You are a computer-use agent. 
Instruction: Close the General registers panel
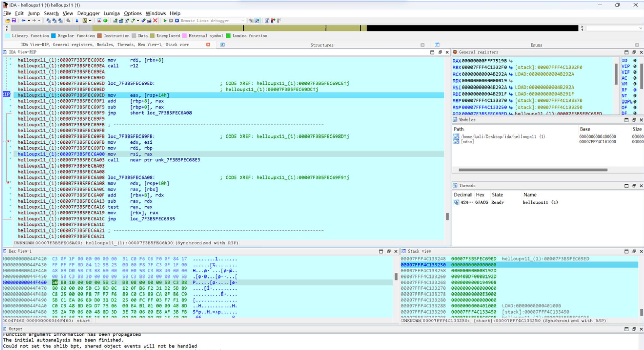click(x=641, y=52)
